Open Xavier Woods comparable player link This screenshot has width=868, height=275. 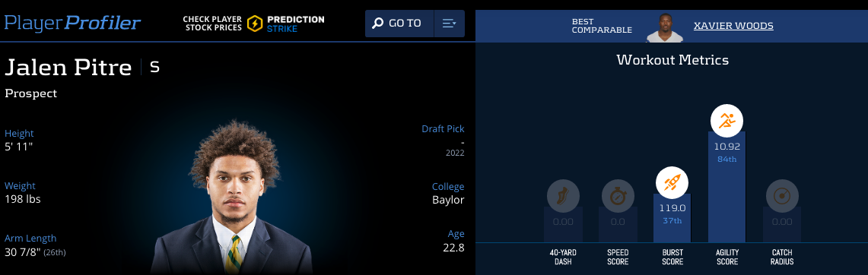[733, 26]
